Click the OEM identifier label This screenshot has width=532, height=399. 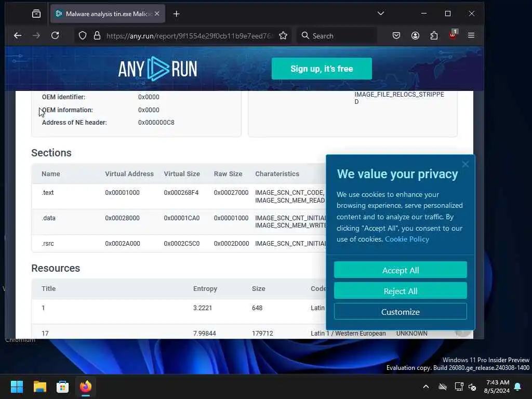tap(64, 97)
